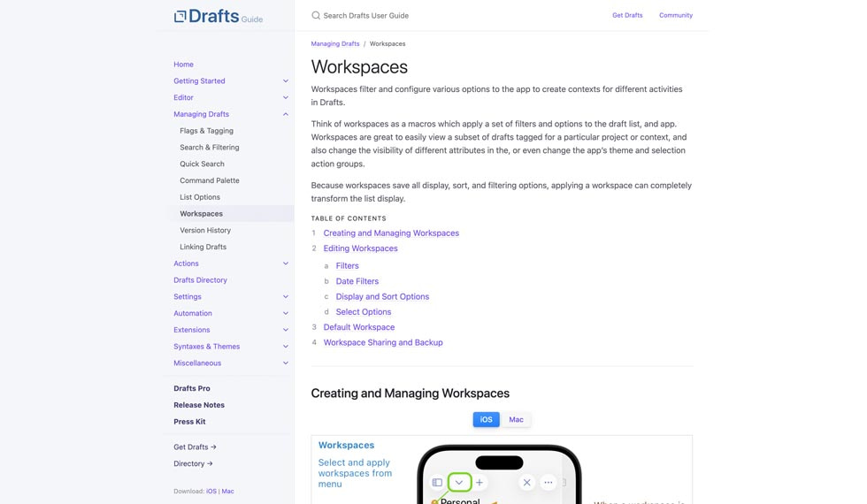This screenshot has width=867, height=504.
Task: Jump to Date Filters subsection
Action: [x=357, y=281]
